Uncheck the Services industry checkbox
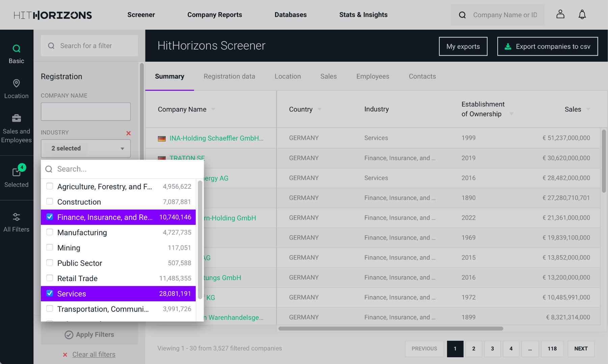608x364 pixels. (x=50, y=293)
